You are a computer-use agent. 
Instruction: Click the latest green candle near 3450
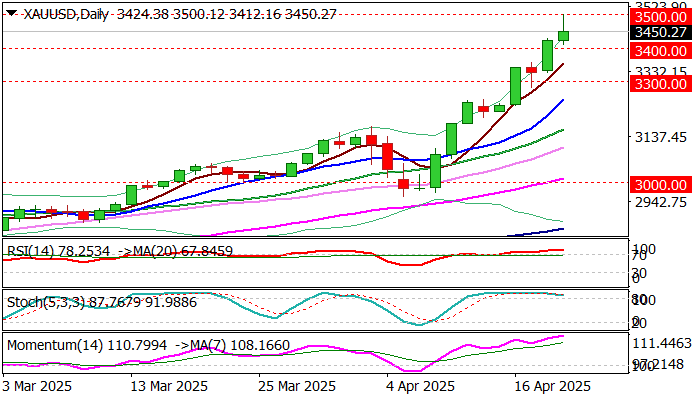click(x=564, y=36)
